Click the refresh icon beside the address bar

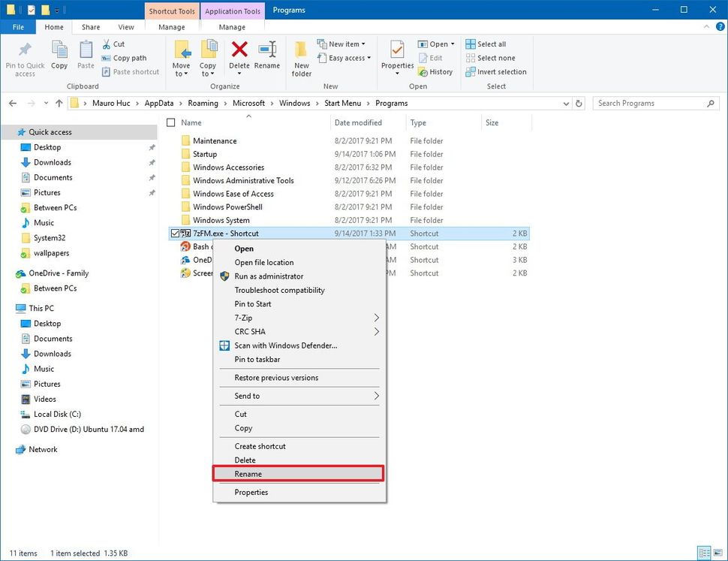(x=578, y=103)
